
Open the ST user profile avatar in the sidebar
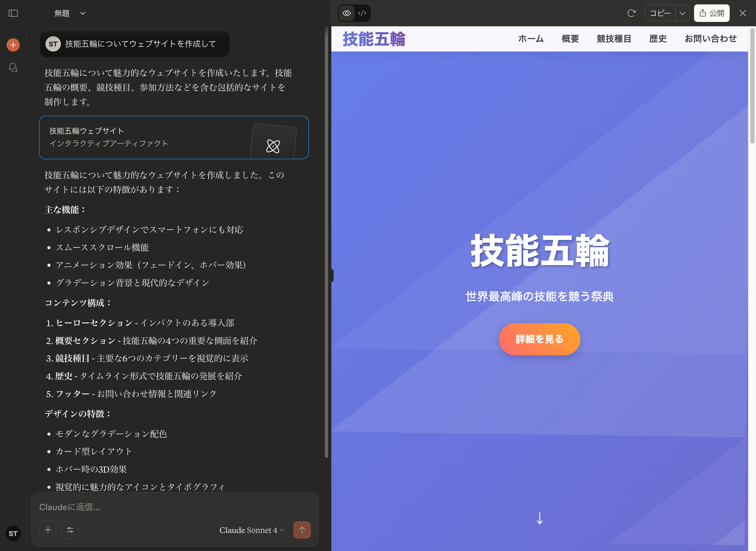13,533
